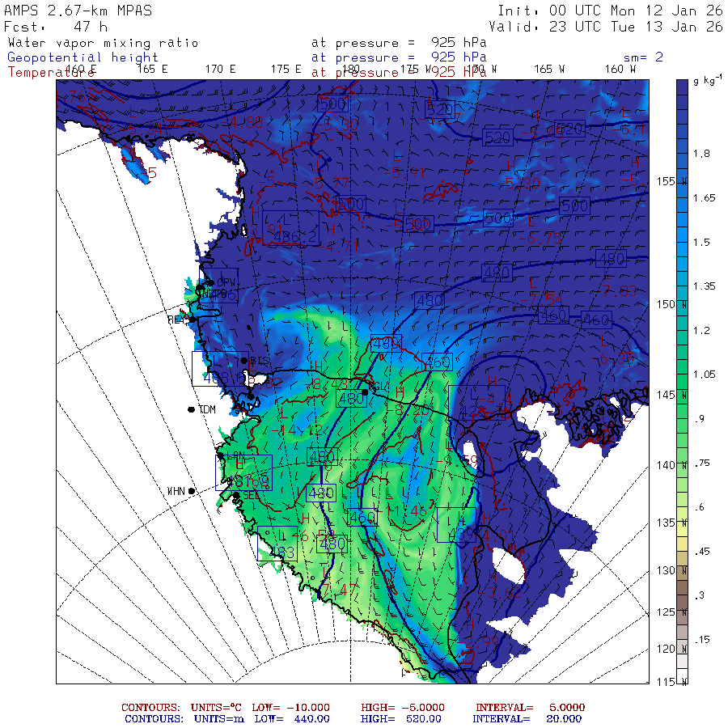
Task: Click the "1.05" colorbar value
Action: click(x=705, y=375)
